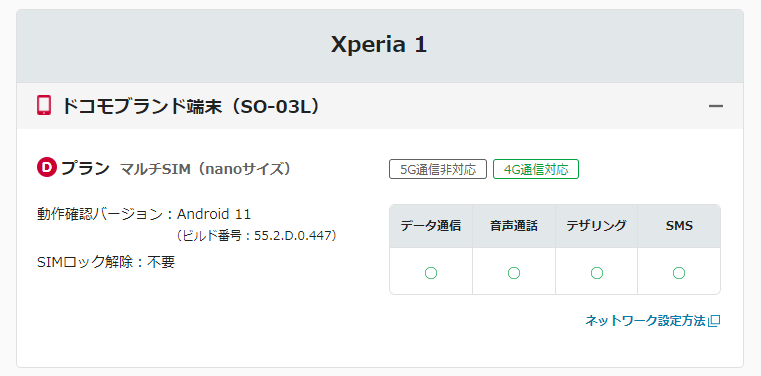Screen dimensions: 761x376
Task: Click the green circle under SMS
Action: point(679,273)
